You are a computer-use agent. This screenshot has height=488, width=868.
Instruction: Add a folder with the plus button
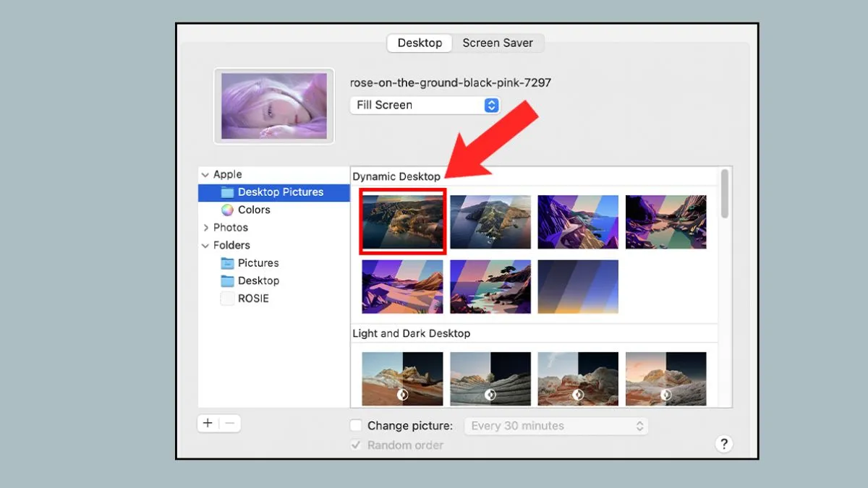pos(208,424)
